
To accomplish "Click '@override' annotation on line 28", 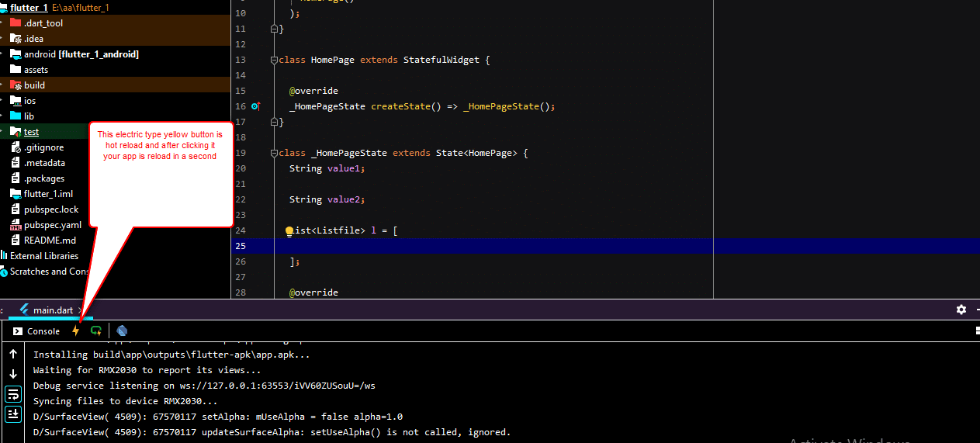I will pos(313,292).
